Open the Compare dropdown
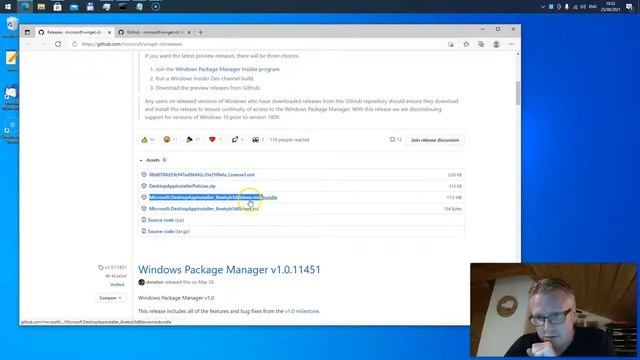 point(110,298)
